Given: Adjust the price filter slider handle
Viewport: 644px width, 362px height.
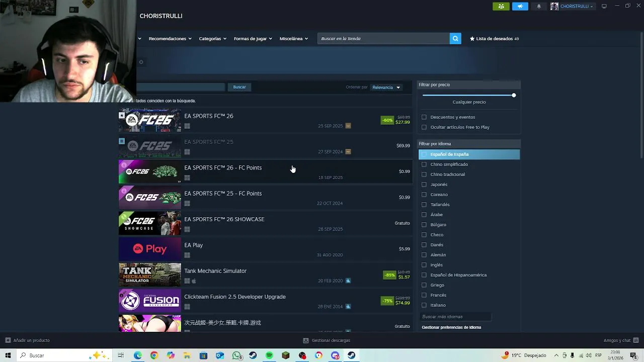Looking at the screenshot, I should pos(514,95).
